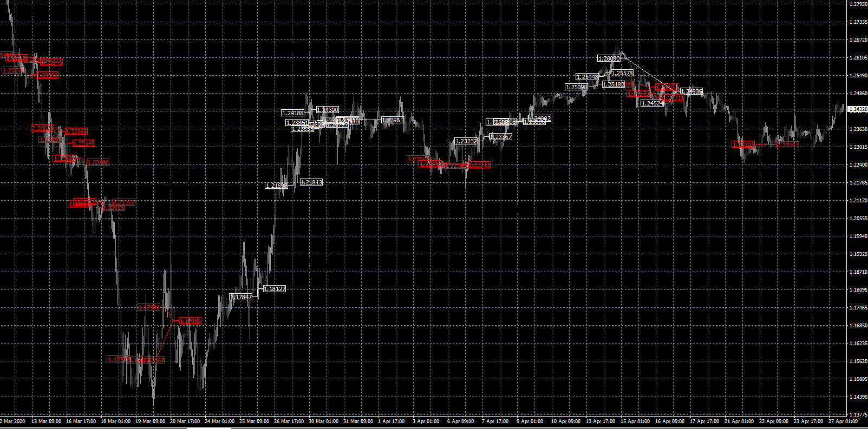This screenshot has width=868, height=429.
Task: Click 1.20555 on the price scale
Action: (858, 219)
